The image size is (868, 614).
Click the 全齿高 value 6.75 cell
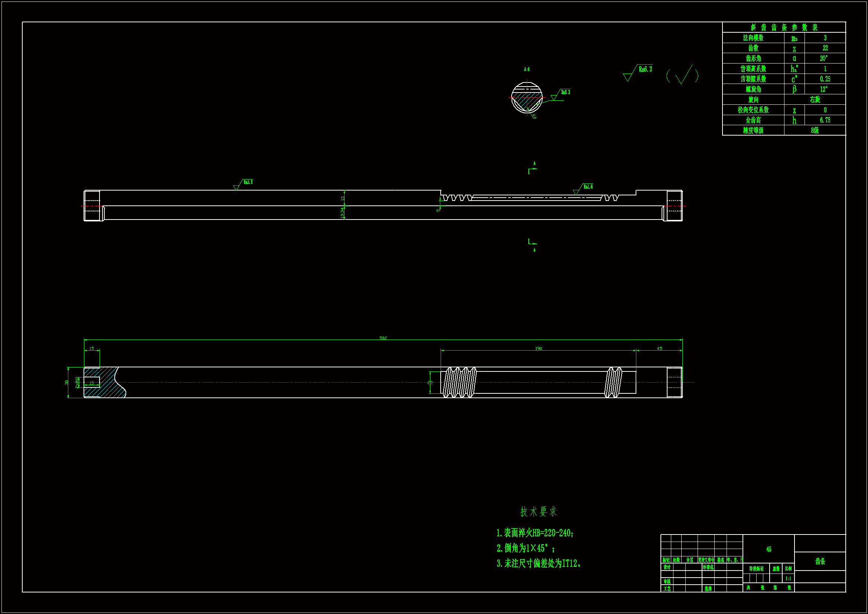pos(825,120)
